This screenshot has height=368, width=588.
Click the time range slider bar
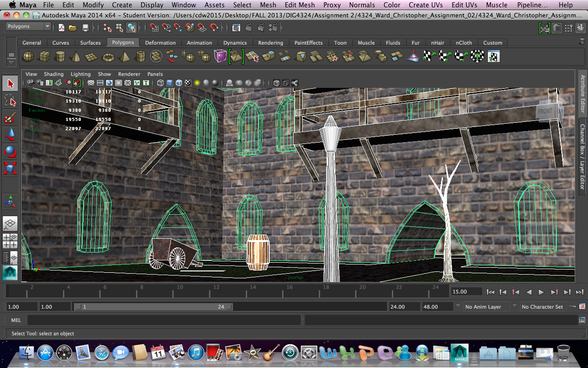pos(153,307)
